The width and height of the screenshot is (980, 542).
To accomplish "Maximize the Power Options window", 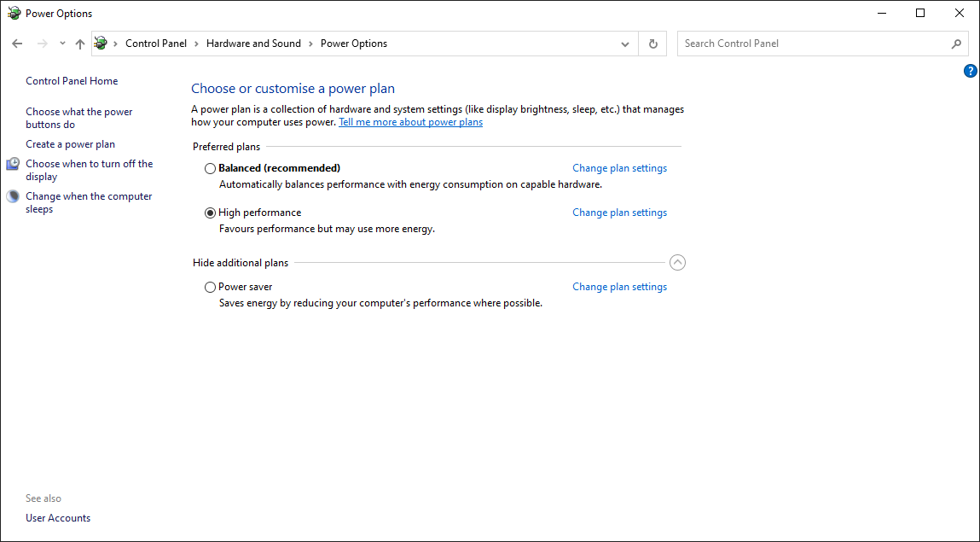I will click(x=920, y=13).
